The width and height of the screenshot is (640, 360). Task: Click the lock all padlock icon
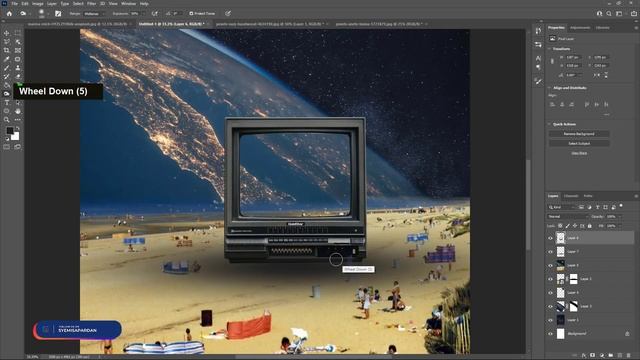pyautogui.click(x=589, y=226)
